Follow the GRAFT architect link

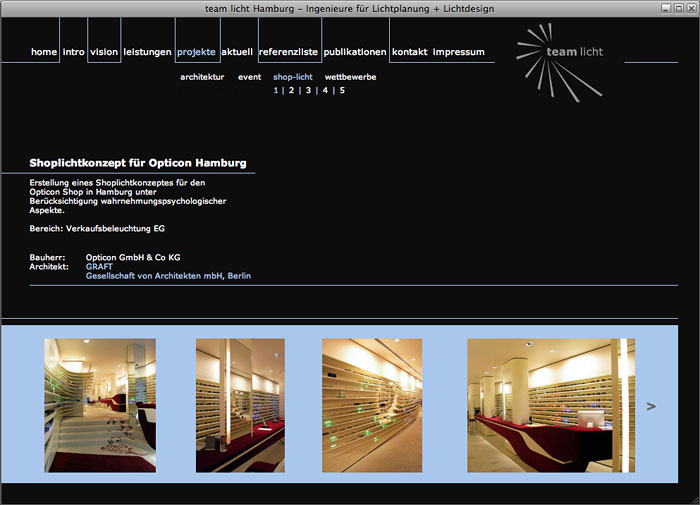pyautogui.click(x=99, y=267)
